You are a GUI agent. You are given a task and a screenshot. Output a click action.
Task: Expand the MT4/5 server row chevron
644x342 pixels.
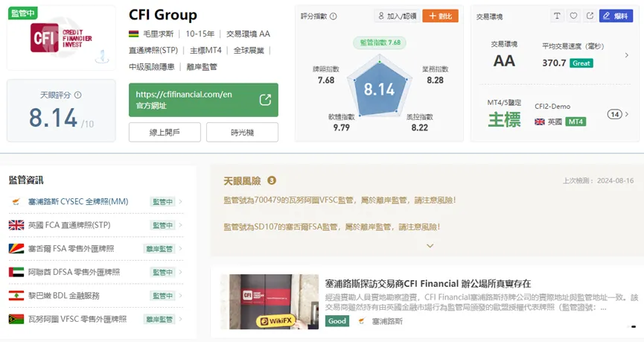click(x=627, y=114)
